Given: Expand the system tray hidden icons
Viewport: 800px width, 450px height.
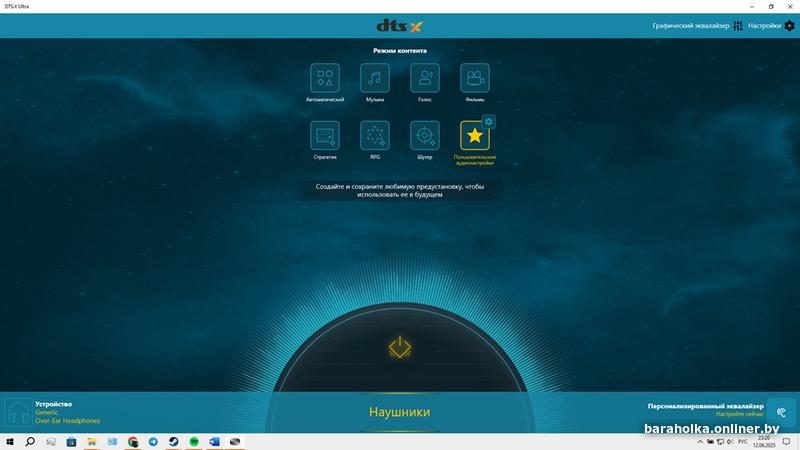Looking at the screenshot, I should click(700, 442).
